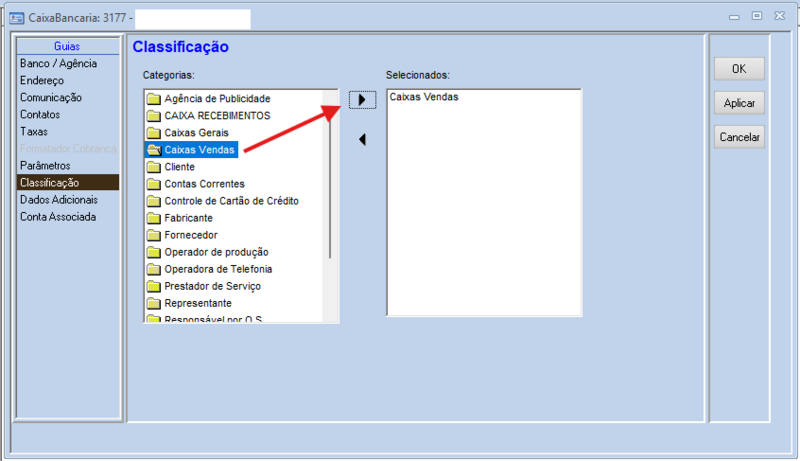The image size is (800, 461).
Task: Select Agência de Publicidade category
Action: (217, 99)
